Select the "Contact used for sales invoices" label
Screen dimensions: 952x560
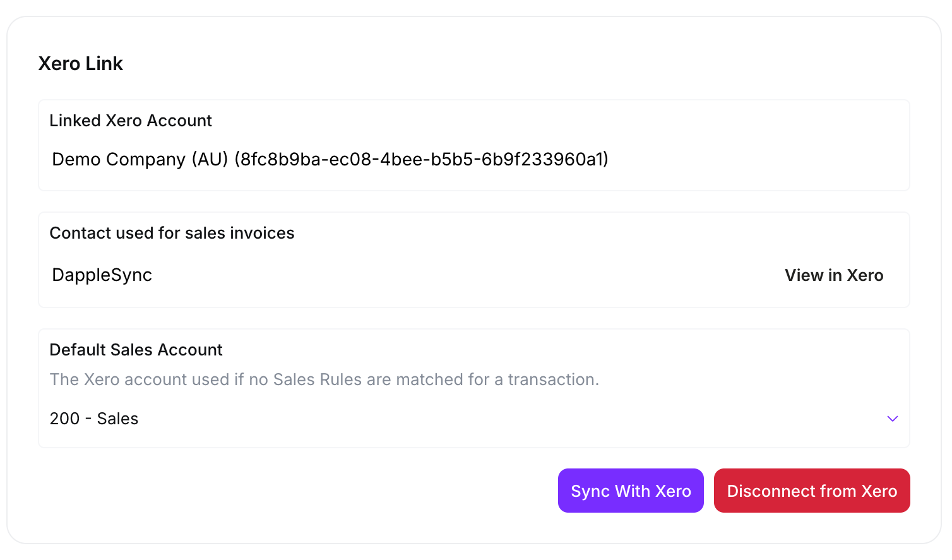(172, 233)
